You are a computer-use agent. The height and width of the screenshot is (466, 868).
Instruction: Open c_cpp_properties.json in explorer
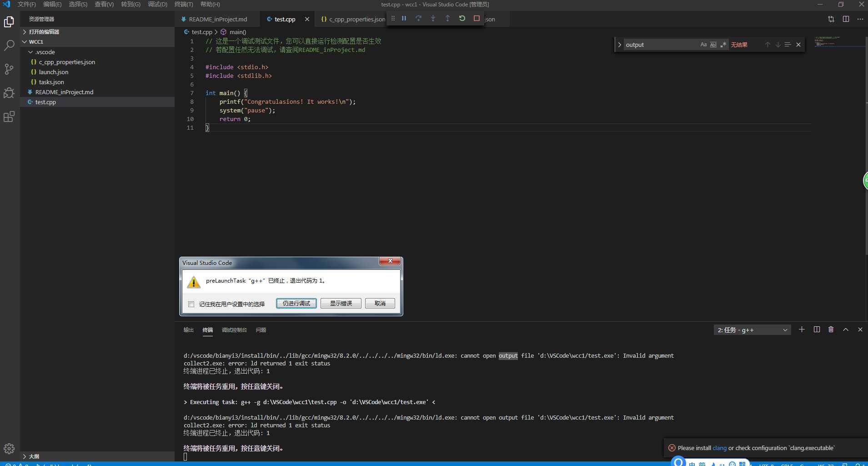(97, 62)
